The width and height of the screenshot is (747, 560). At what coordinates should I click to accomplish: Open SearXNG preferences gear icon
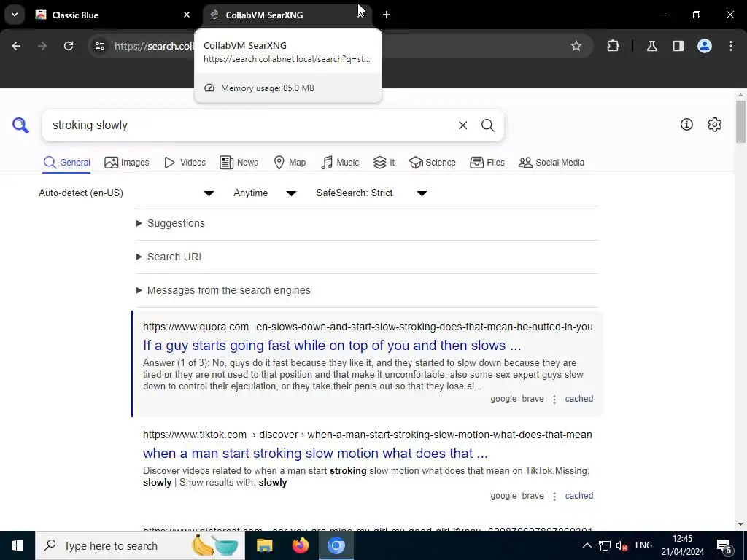tap(715, 124)
